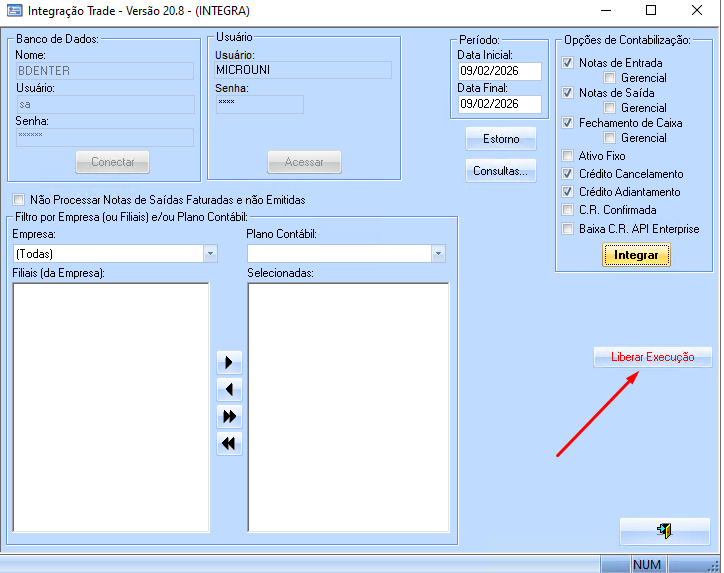724x573 pixels.
Task: Enable Baixa C.R. API Enterprise checkbox
Action: 568,229
